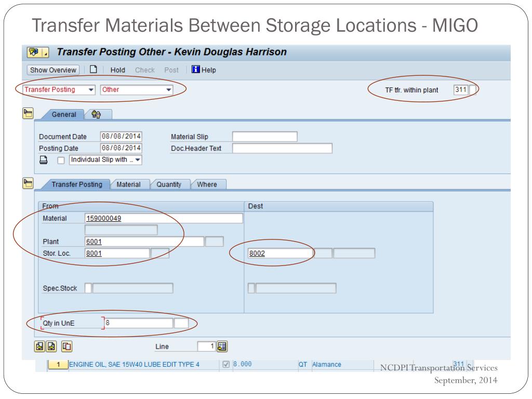
Task: Click the destination storage location 8002 field
Action: 281,253
